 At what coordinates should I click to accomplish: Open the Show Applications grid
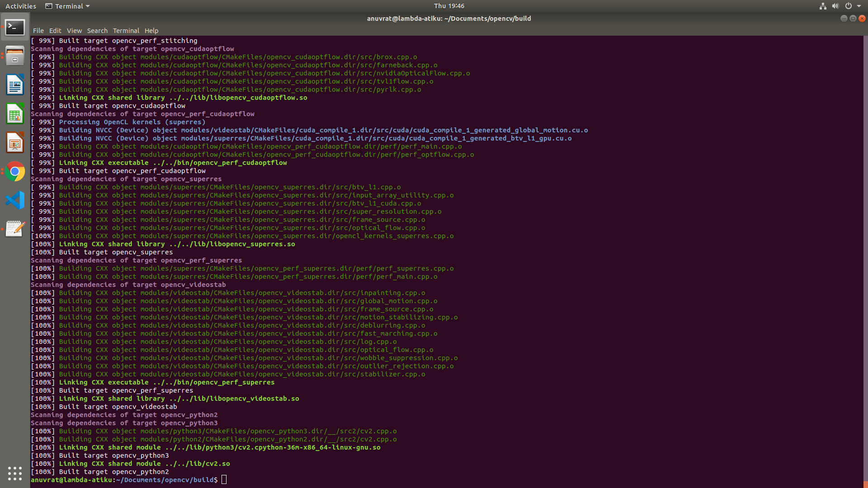[x=15, y=474]
